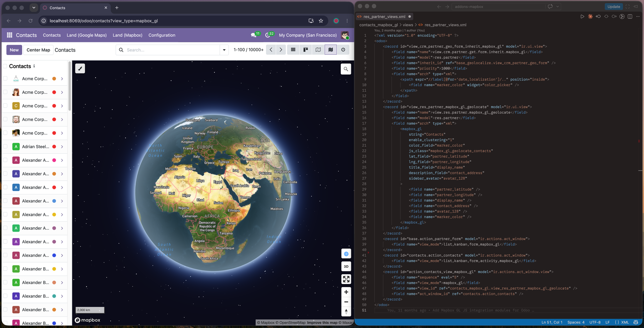This screenshot has width=644, height=328.
Task: Open the Configuration menu
Action: tap(162, 35)
